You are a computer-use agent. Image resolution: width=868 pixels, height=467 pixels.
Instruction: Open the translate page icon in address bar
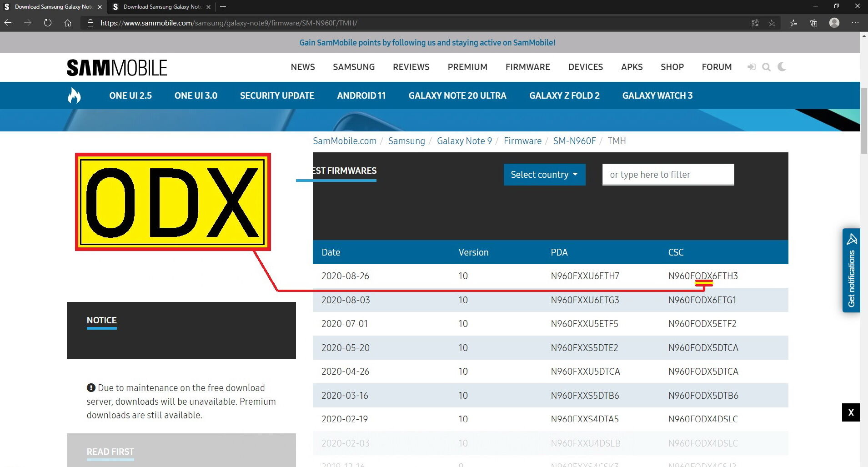click(755, 23)
